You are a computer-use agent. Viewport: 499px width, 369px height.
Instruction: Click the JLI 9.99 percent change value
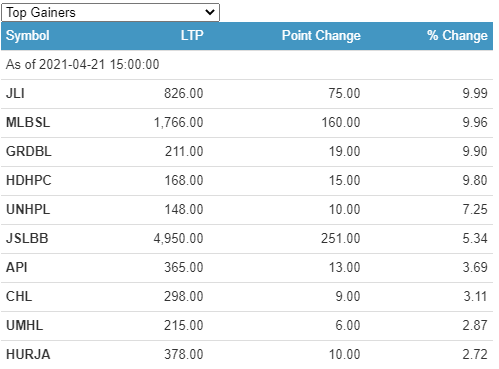point(475,94)
